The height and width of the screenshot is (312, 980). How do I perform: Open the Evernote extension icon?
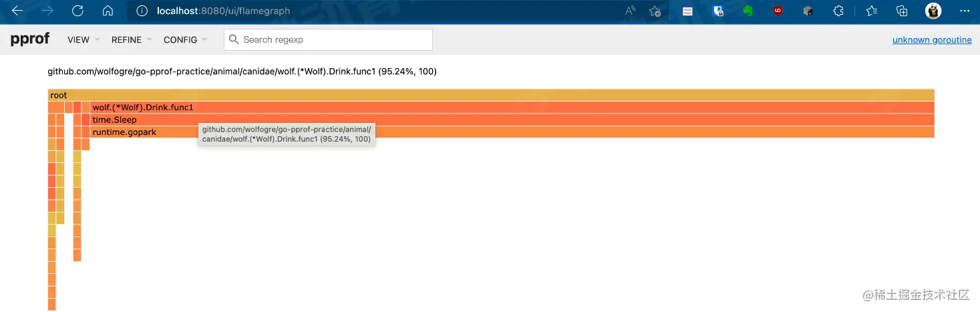pyautogui.click(x=748, y=11)
